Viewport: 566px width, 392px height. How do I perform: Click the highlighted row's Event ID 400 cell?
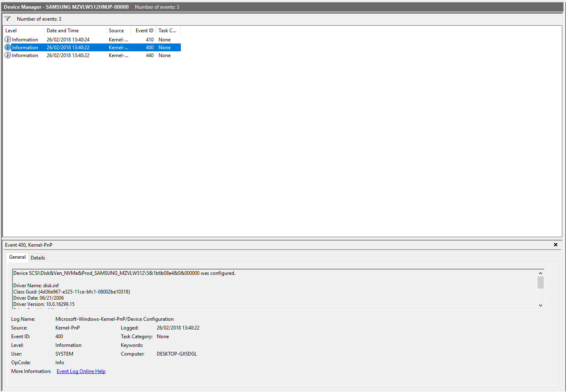149,48
